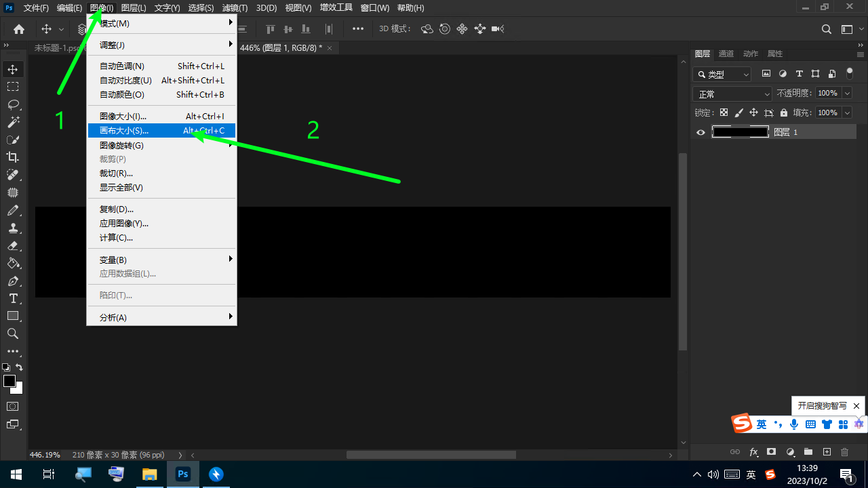Select the Magic Wand tool
The width and height of the screenshot is (868, 488).
[13, 122]
